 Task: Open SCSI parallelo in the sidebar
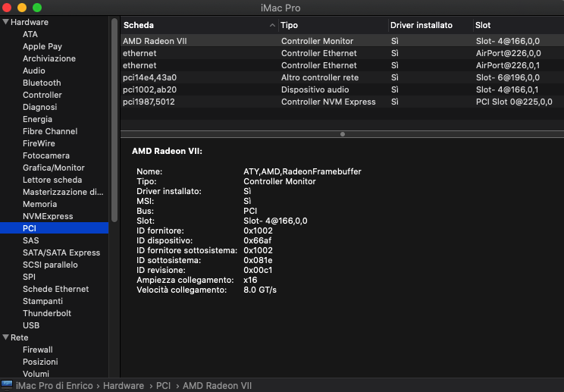pos(50,265)
